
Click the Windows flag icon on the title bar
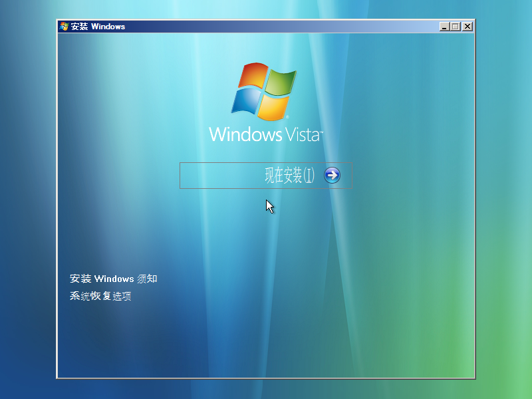pos(63,27)
